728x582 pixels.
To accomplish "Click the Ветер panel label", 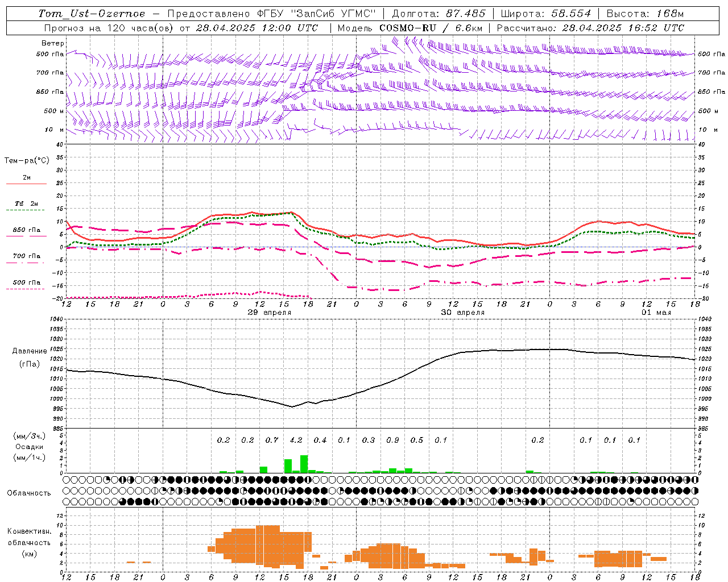I will pyautogui.click(x=53, y=43).
